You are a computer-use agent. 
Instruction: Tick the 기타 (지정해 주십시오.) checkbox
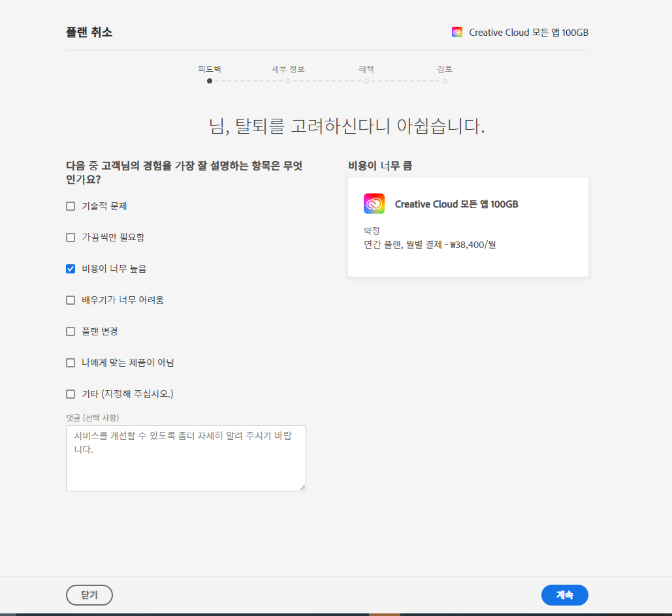[x=71, y=394]
